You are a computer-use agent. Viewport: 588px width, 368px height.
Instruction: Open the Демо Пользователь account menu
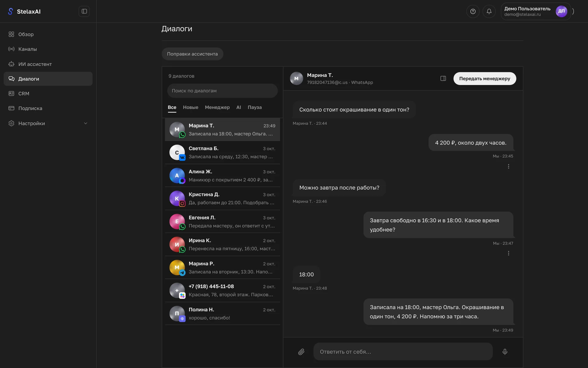pos(536,11)
